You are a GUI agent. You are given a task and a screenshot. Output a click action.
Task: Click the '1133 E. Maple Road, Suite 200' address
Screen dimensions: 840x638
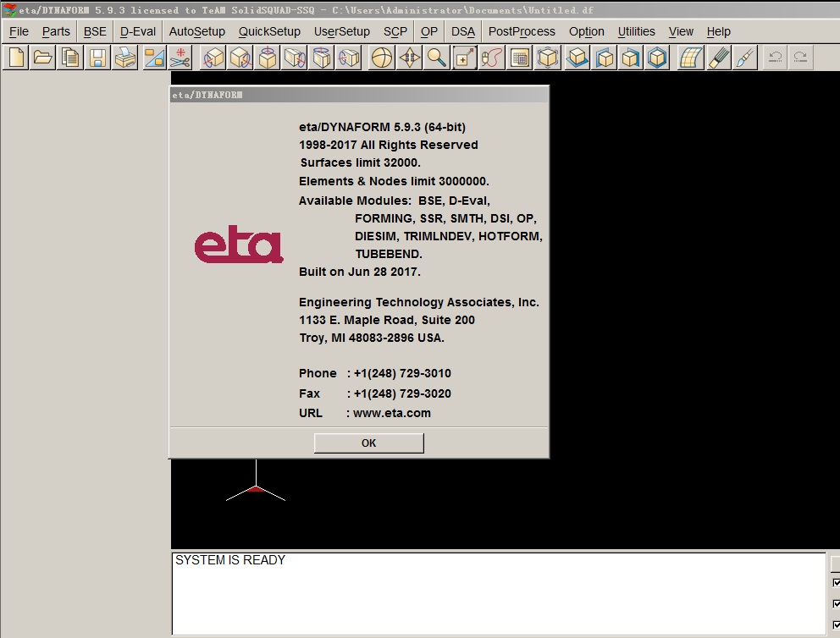point(387,320)
